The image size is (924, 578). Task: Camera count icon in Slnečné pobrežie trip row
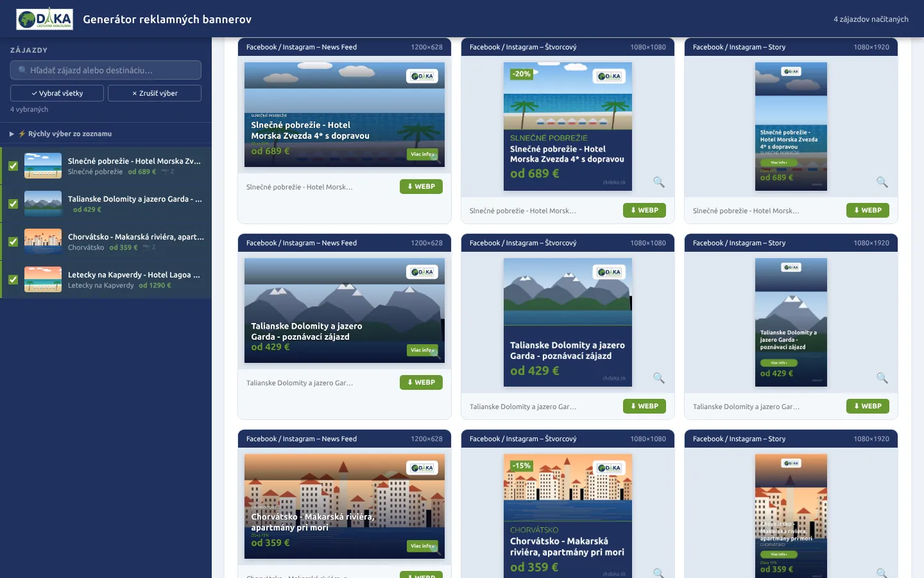(167, 172)
